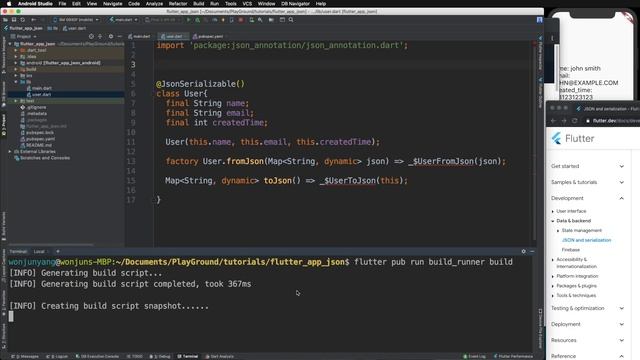Expand Deployment section chevron
Screen dimensions: 640x360
tap(621, 324)
